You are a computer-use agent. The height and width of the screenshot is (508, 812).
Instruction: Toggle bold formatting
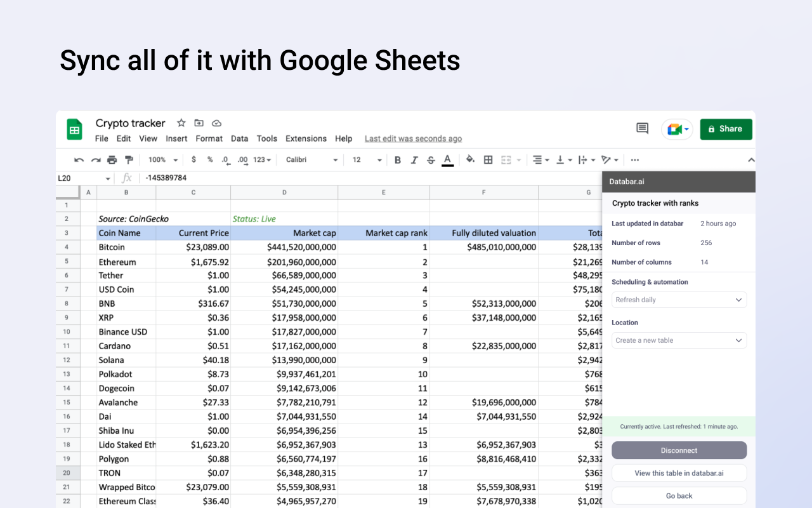point(398,160)
